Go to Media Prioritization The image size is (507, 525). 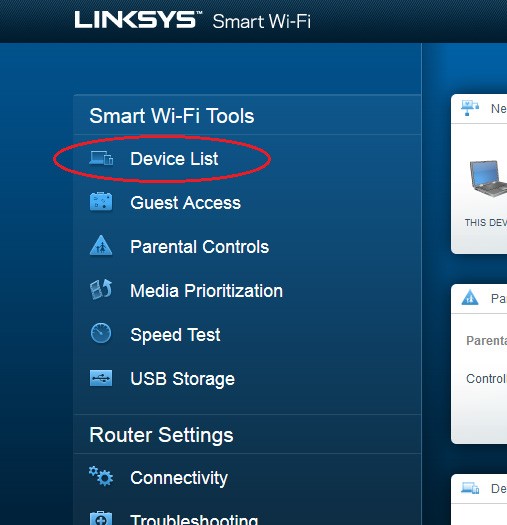point(207,291)
